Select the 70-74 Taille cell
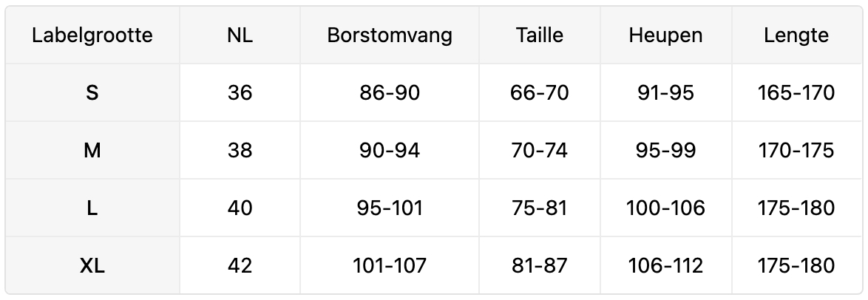Screen dimensions: 868x300 point(540,151)
